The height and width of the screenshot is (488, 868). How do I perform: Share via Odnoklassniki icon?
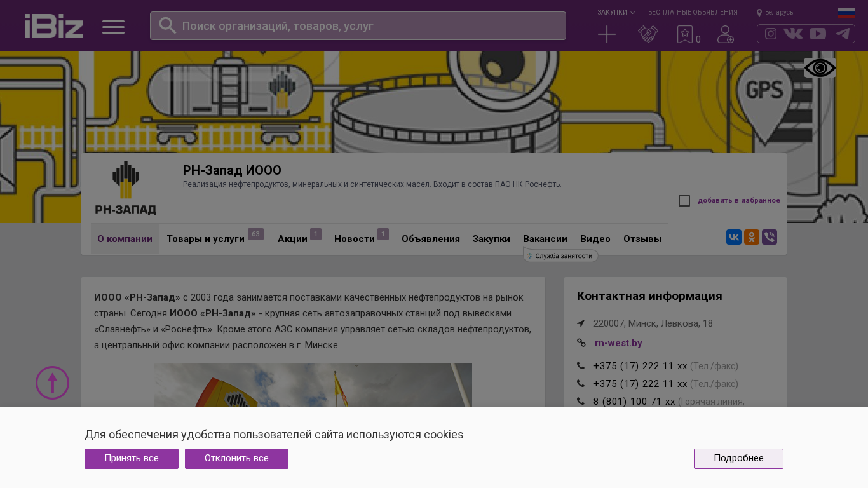point(752,238)
